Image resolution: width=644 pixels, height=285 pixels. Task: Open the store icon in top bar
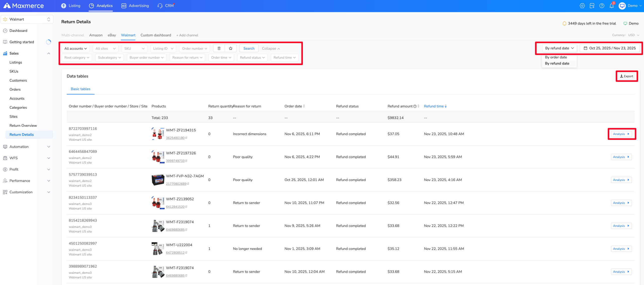pyautogui.click(x=592, y=6)
